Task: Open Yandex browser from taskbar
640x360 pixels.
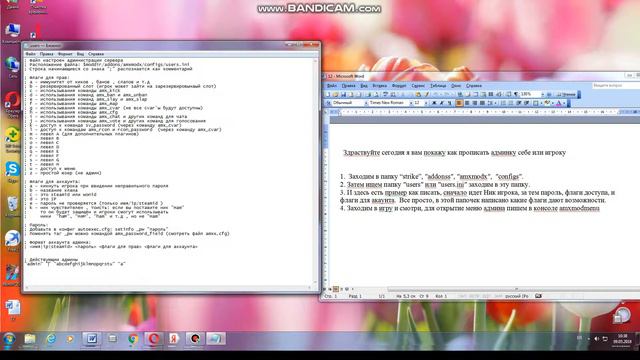Action: [x=174, y=339]
